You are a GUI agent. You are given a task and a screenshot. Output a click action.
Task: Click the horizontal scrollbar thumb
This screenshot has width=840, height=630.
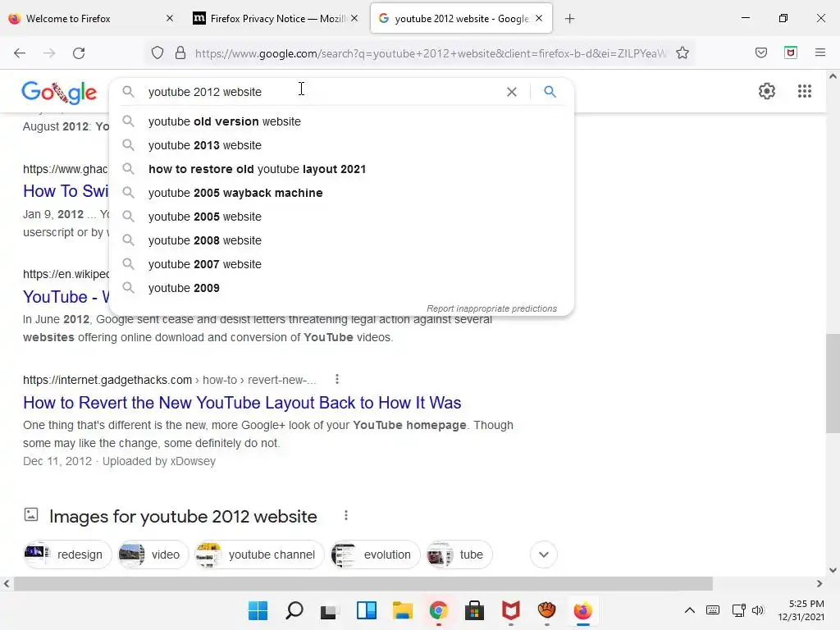(363, 583)
